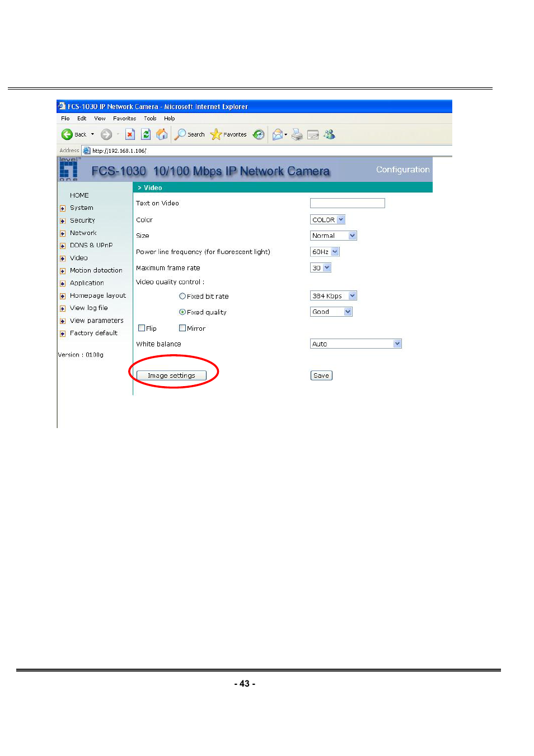
Task: Click the Configuration header text
Action: [403, 170]
